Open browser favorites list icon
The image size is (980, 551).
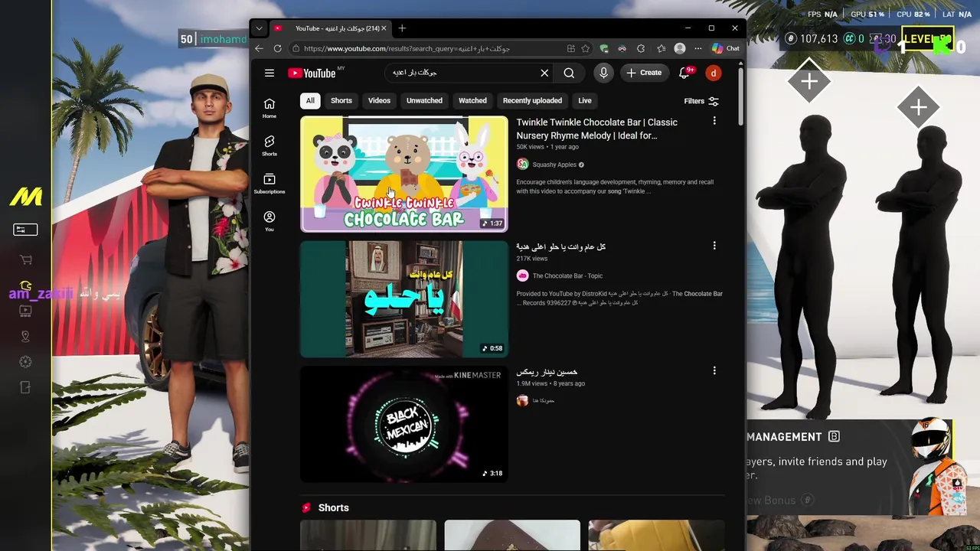pos(661,48)
